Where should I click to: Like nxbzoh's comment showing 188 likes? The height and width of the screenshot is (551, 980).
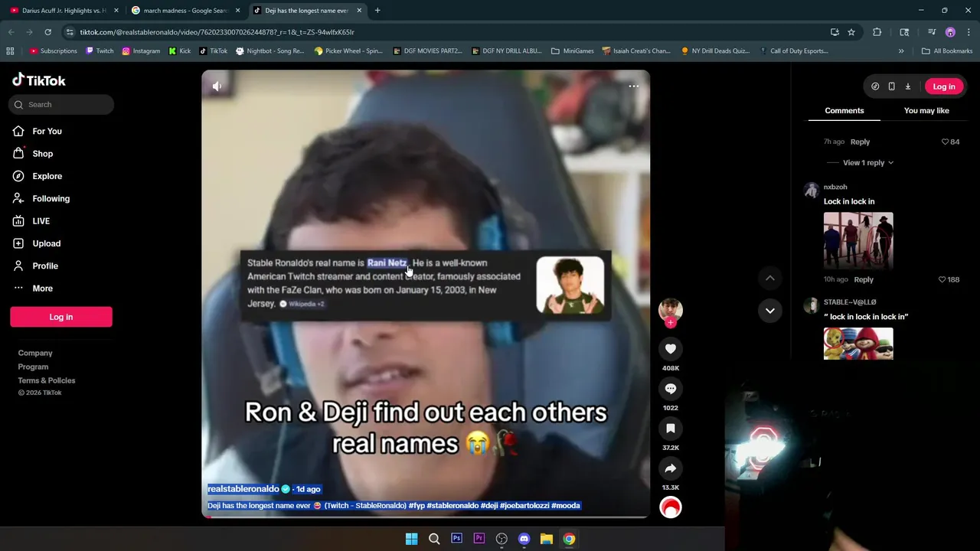(x=942, y=280)
